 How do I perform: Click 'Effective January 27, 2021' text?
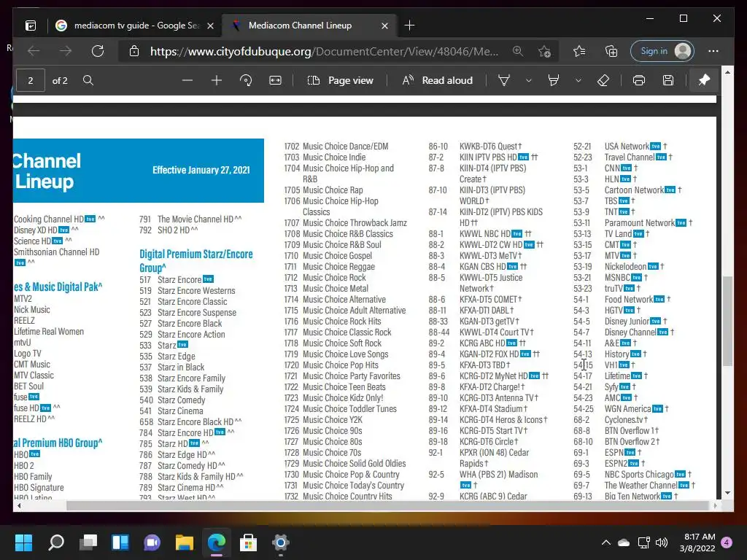tap(201, 170)
